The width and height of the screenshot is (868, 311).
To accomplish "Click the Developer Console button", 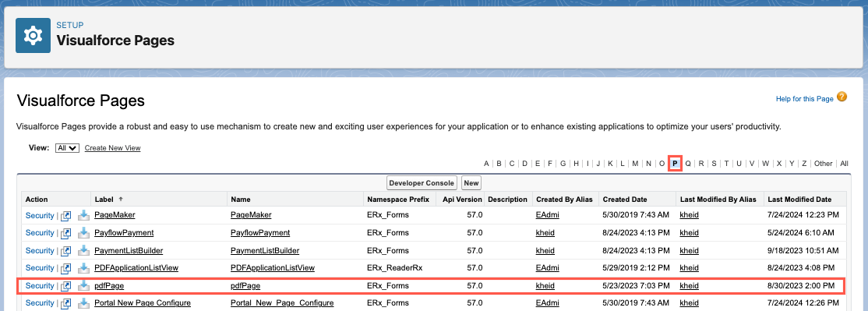I will [x=422, y=182].
